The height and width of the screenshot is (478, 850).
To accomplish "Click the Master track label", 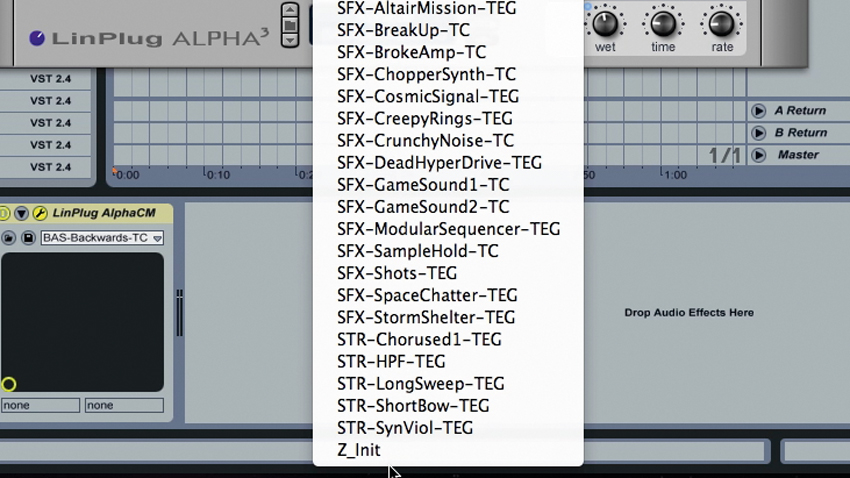I will pyautogui.click(x=798, y=155).
